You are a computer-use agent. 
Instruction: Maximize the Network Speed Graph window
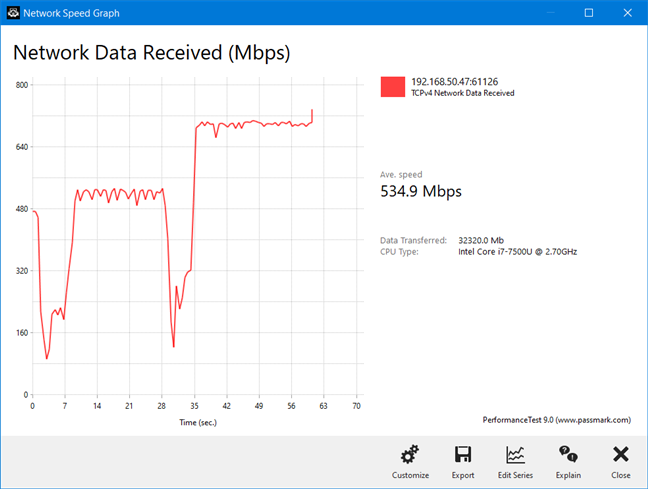click(589, 13)
